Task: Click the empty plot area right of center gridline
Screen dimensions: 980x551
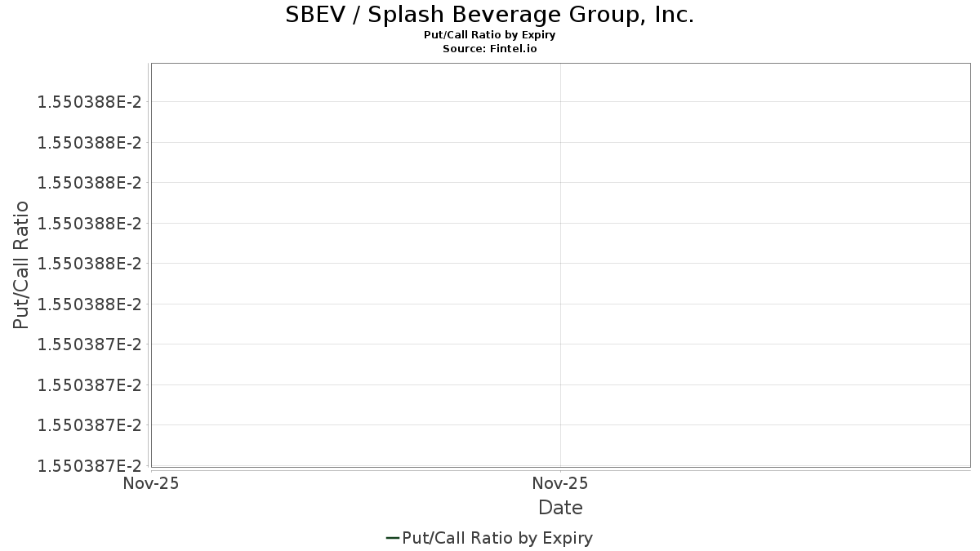Action: (765, 264)
